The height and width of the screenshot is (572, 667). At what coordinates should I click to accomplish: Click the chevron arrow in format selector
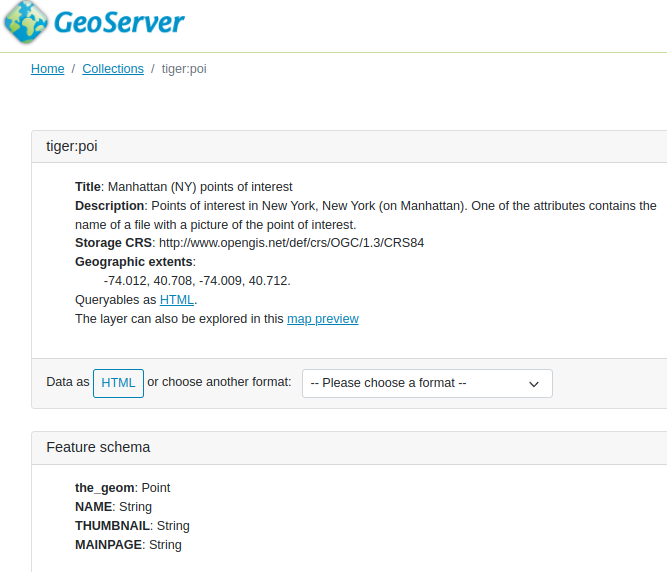(x=534, y=384)
